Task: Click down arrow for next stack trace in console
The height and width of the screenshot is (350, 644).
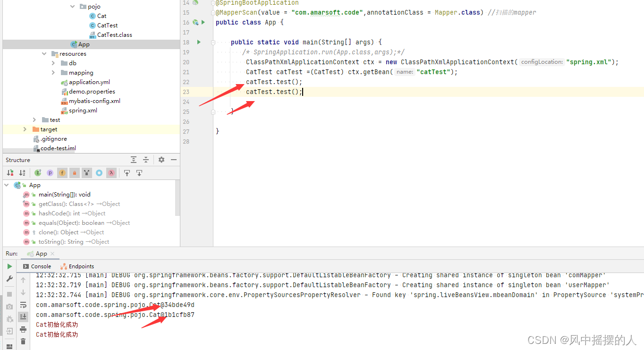Action: tap(23, 292)
